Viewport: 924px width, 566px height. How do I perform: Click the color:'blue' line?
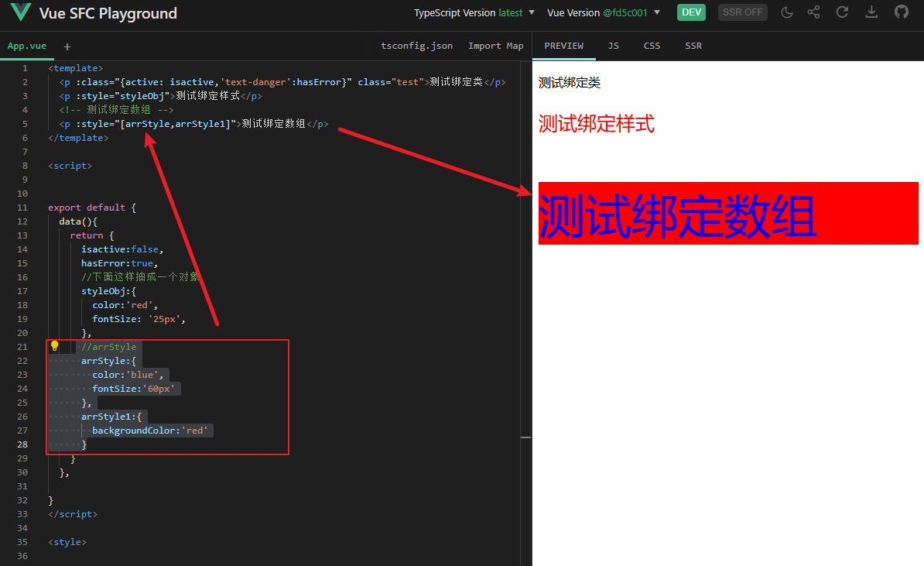[127, 375]
